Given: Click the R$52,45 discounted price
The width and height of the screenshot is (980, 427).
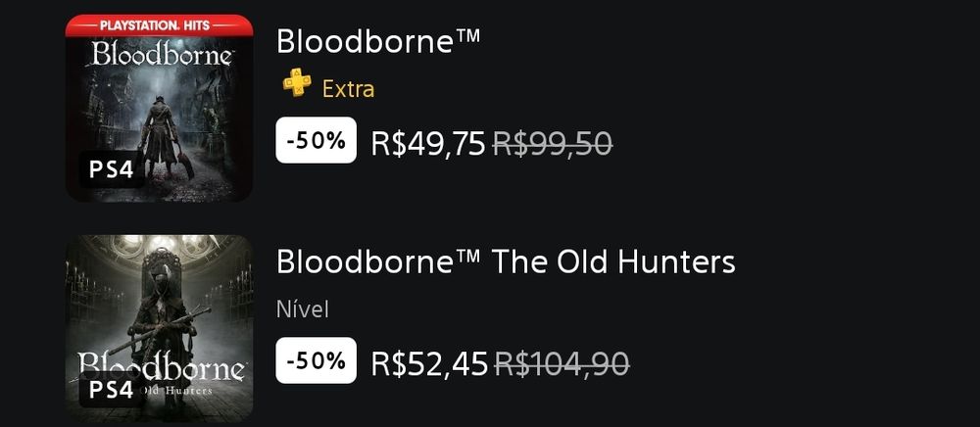Looking at the screenshot, I should (x=429, y=363).
